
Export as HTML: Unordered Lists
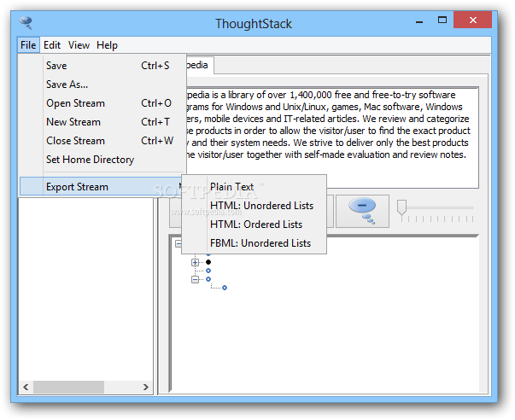[x=254, y=205]
